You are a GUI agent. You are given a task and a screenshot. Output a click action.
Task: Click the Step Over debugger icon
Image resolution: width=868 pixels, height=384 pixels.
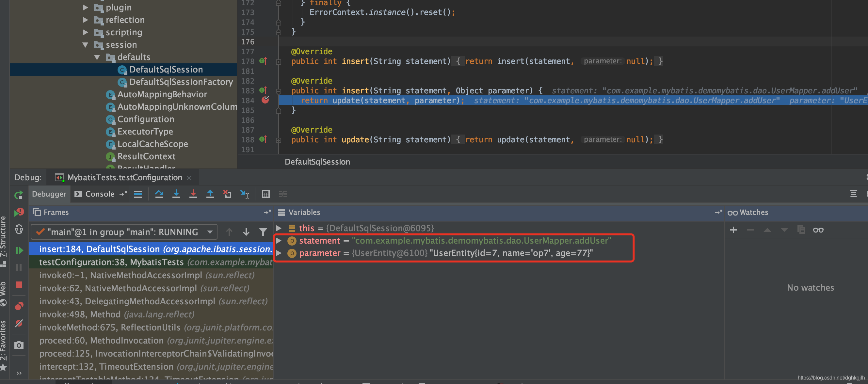[x=159, y=194]
